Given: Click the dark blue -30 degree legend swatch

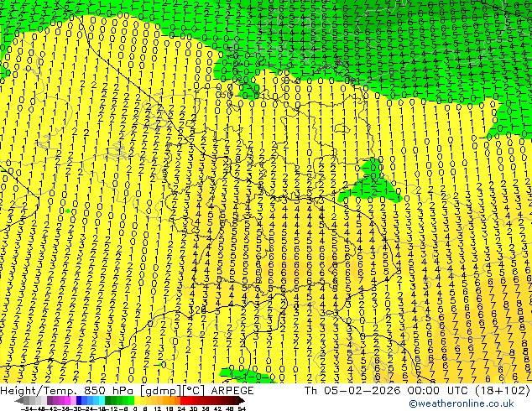Looking at the screenshot, I should (x=79, y=400).
